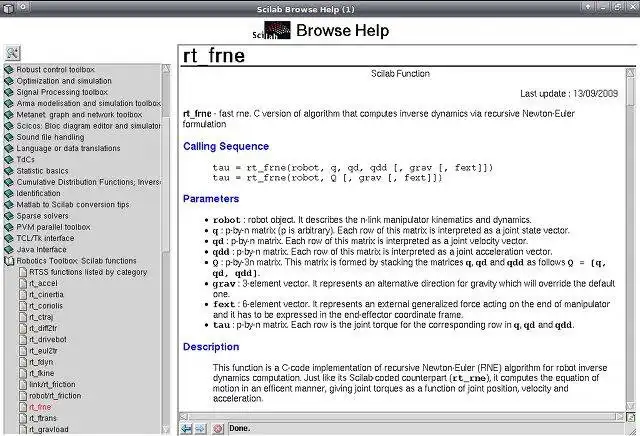The image size is (640, 436).
Task: Click the 'Calling Sequence' section heading
Action: (x=226, y=146)
